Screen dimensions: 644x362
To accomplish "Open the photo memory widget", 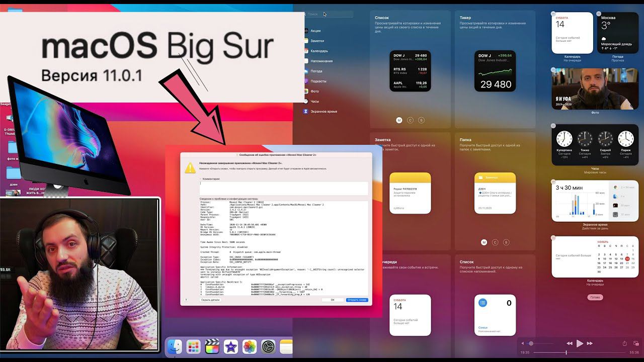I will pyautogui.click(x=595, y=89).
